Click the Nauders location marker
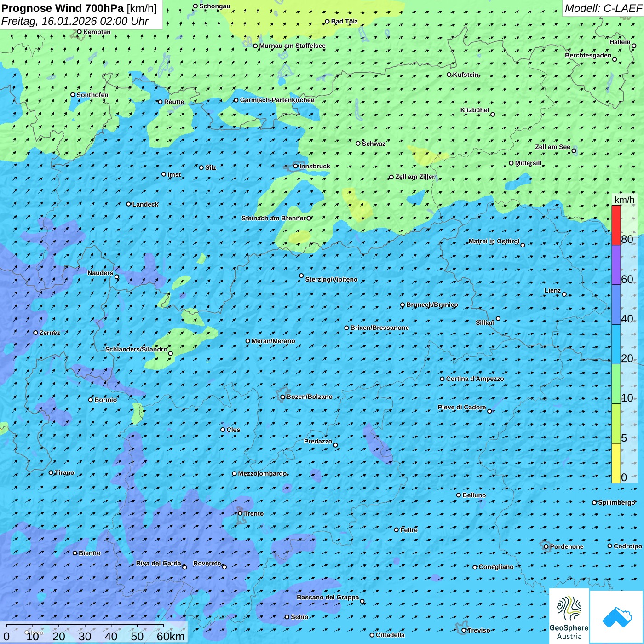The image size is (644, 644). 117,277
